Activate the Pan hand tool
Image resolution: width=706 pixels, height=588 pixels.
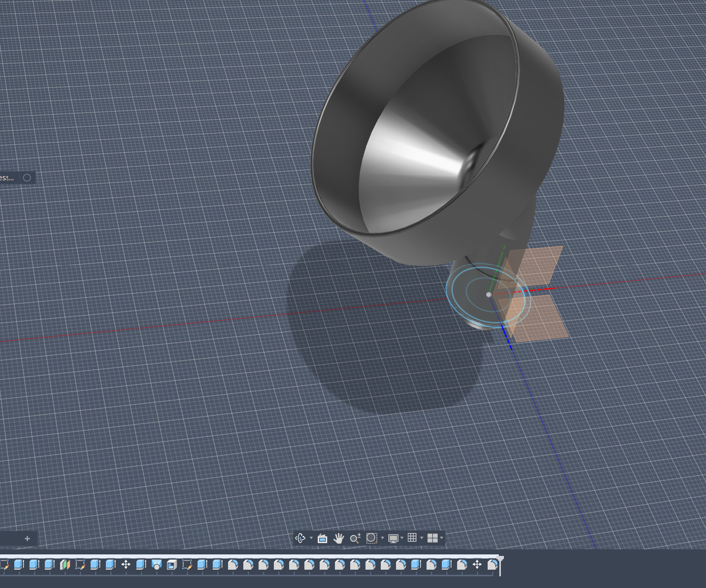point(338,538)
